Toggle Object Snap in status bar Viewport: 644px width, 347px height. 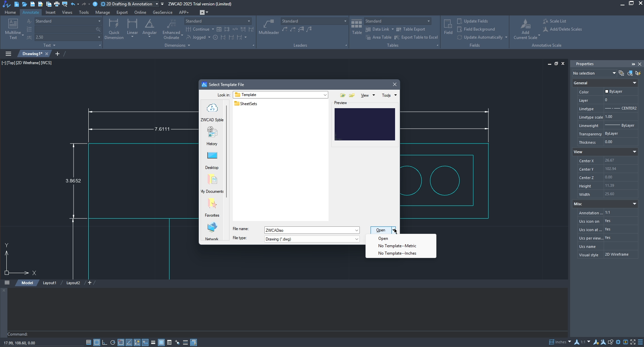pos(121,342)
